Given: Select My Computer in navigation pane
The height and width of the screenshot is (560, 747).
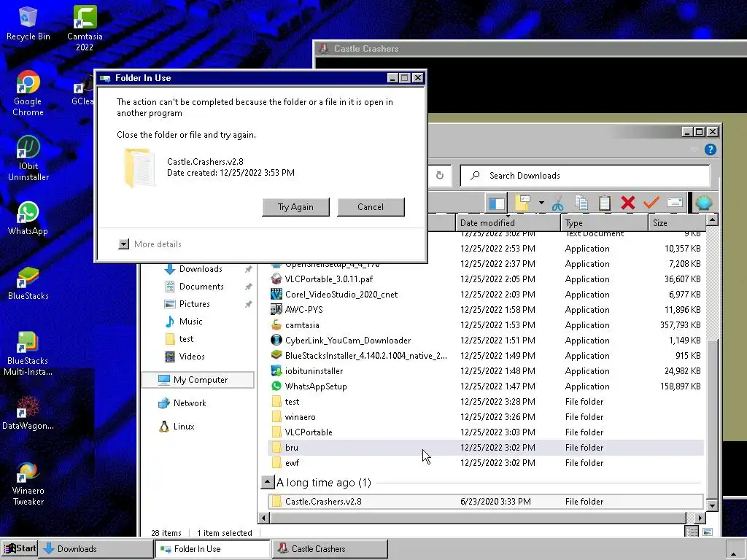Looking at the screenshot, I should coord(198,379).
